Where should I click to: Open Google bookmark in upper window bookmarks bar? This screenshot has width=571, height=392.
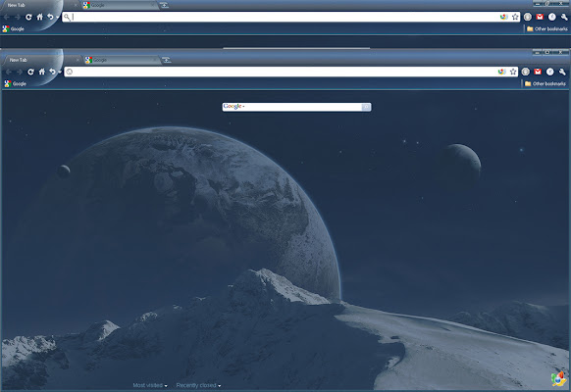13,28
